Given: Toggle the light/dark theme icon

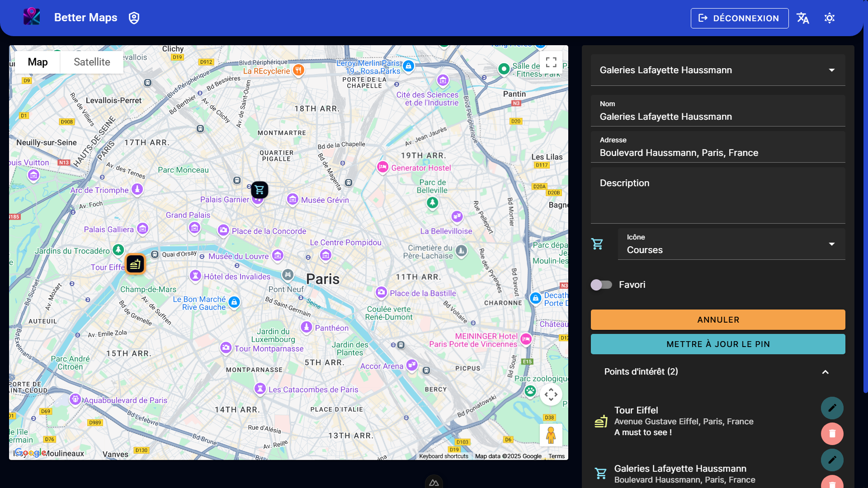Looking at the screenshot, I should tap(829, 18).
